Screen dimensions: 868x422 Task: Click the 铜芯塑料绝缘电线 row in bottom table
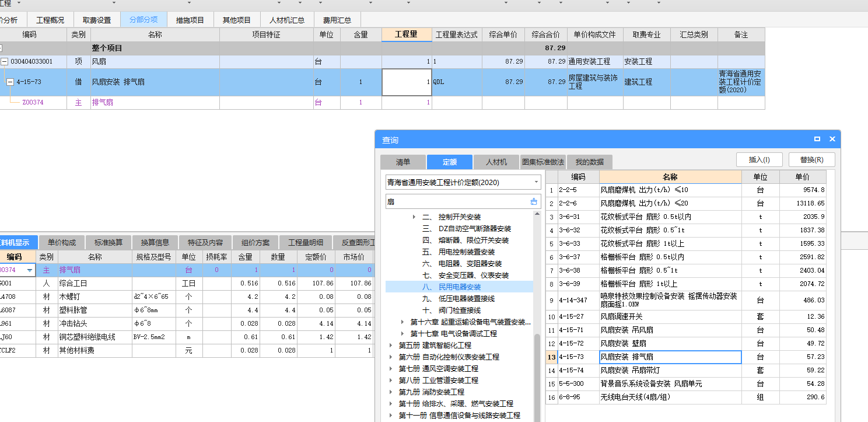click(187, 337)
